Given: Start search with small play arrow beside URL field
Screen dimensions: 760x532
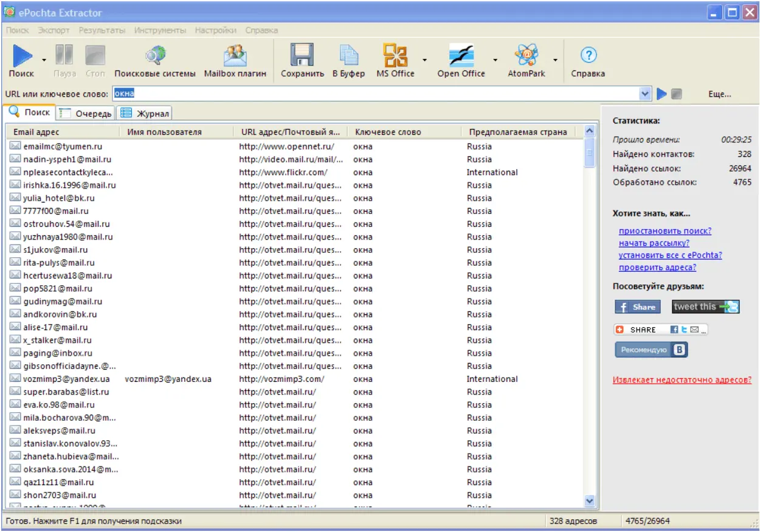Looking at the screenshot, I should tap(662, 94).
